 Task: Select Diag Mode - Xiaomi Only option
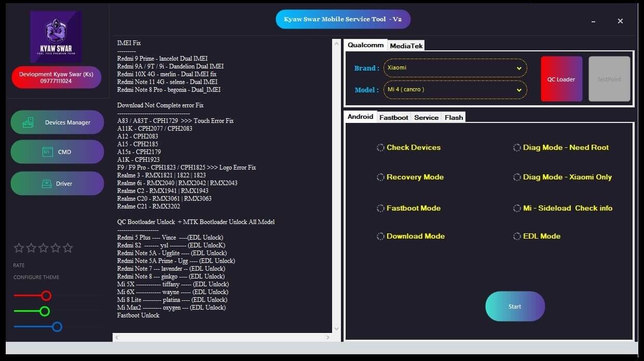click(x=563, y=177)
